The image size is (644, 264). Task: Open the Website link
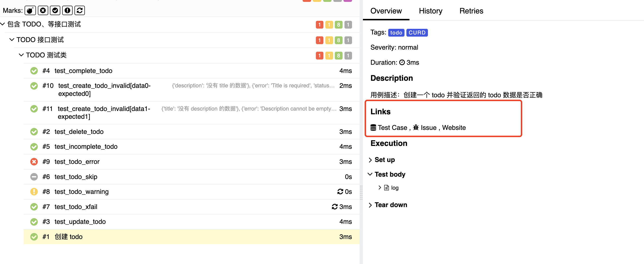pos(454,128)
